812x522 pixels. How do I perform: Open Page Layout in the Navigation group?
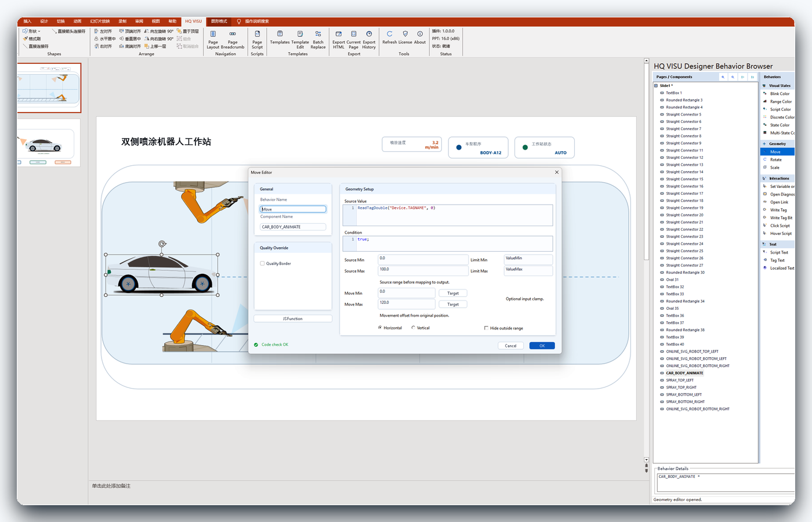[x=213, y=39]
